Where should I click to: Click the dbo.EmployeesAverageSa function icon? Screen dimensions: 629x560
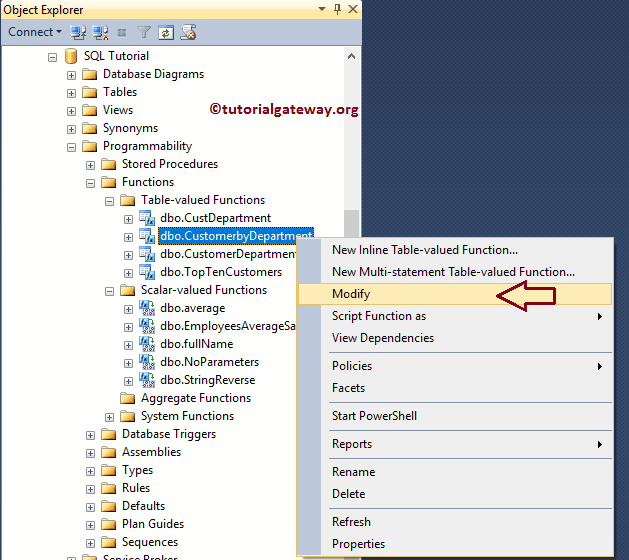pos(147,326)
